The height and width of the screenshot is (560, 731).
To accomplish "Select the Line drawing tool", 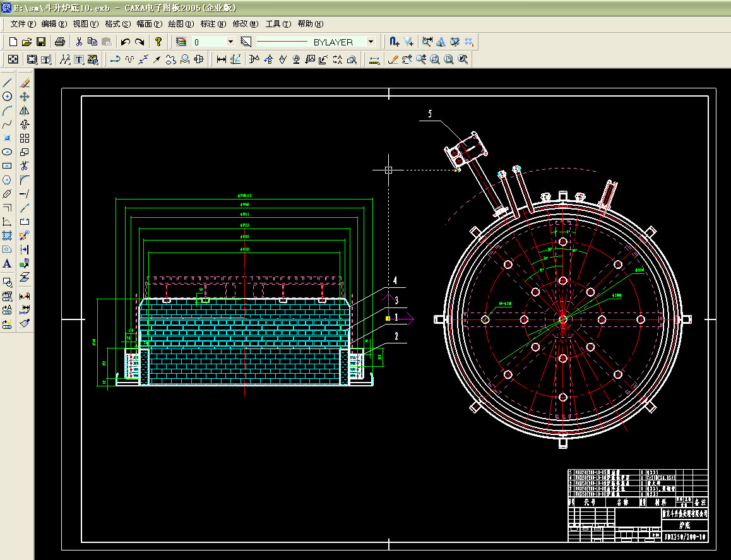I will pos(8,83).
